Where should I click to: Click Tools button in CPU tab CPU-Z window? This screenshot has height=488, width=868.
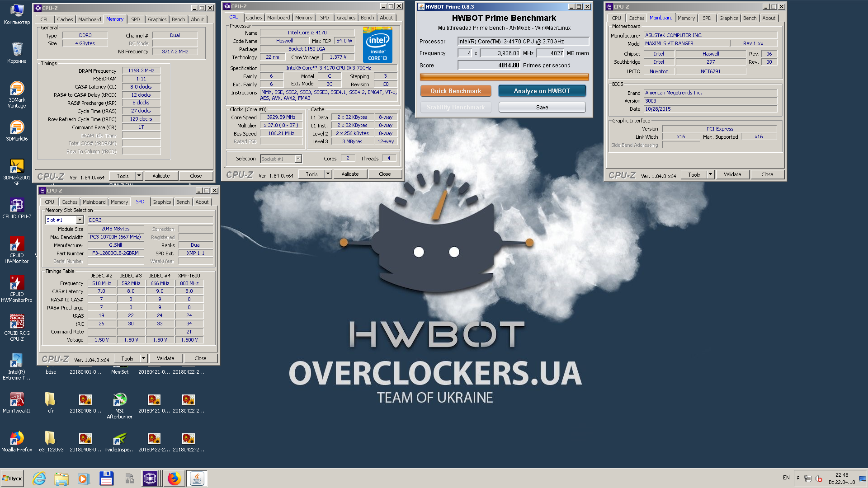311,174
